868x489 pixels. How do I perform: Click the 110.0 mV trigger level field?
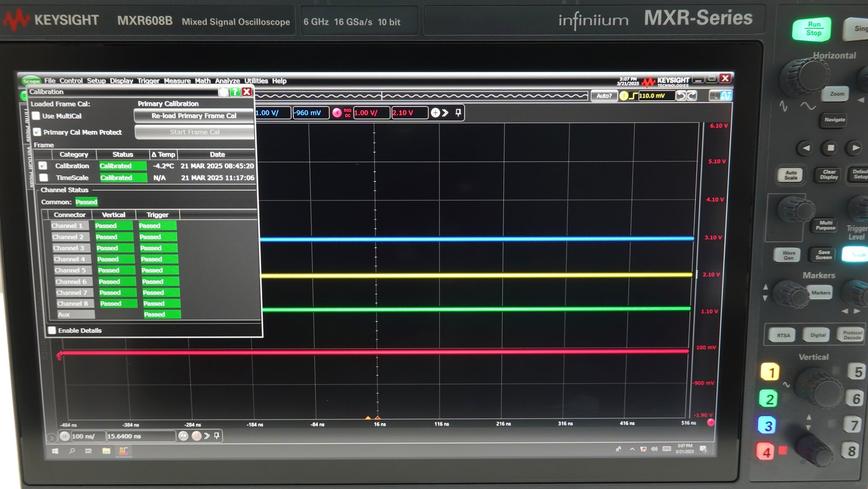click(x=656, y=96)
